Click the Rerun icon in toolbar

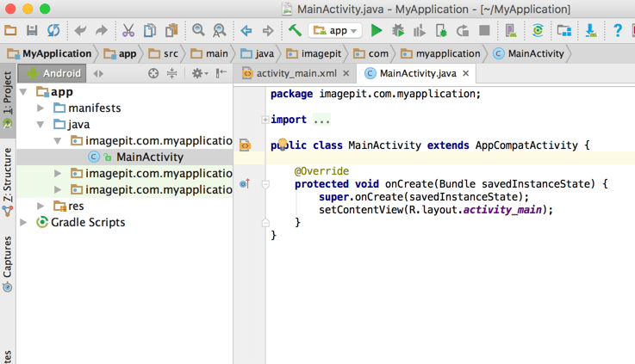tap(463, 30)
